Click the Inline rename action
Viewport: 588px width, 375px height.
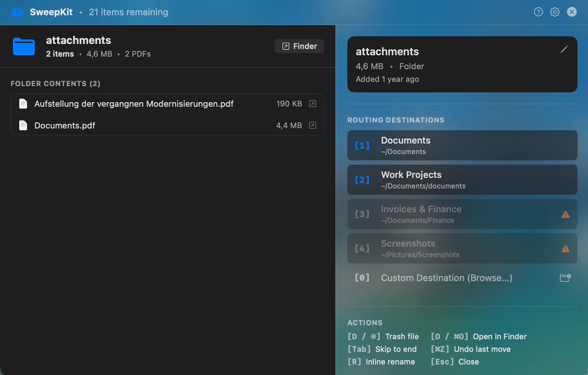click(381, 362)
